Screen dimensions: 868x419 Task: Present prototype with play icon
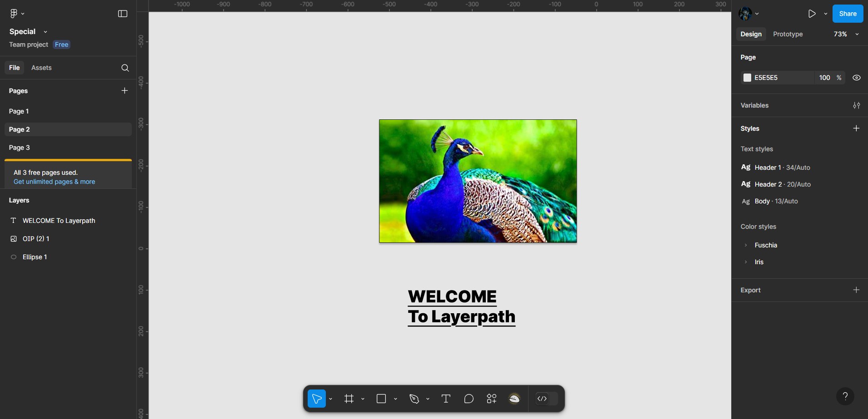coord(812,14)
